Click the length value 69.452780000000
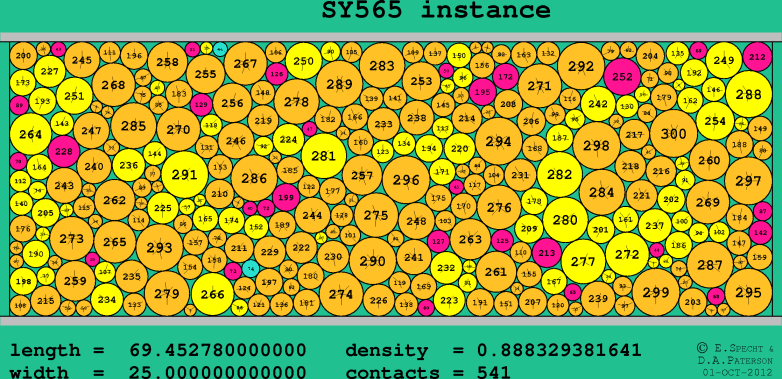 tap(217, 351)
